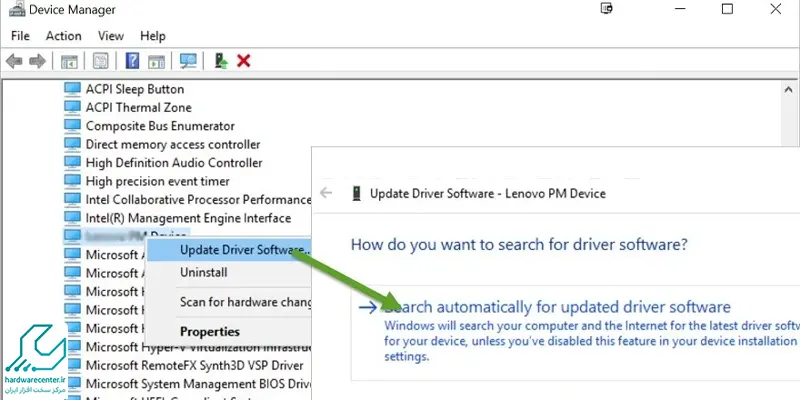Viewport: 800px width, 400px height.
Task: Open the Properties sheet toolbar icon
Action: (101, 61)
